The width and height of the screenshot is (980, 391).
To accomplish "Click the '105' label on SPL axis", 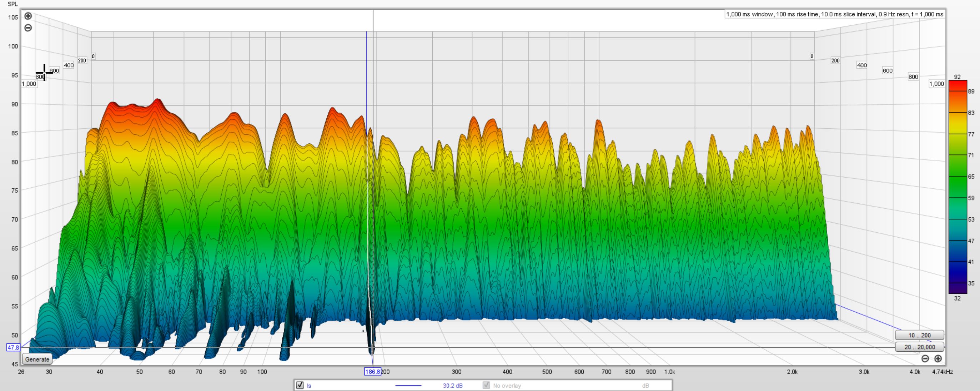I will [x=13, y=17].
